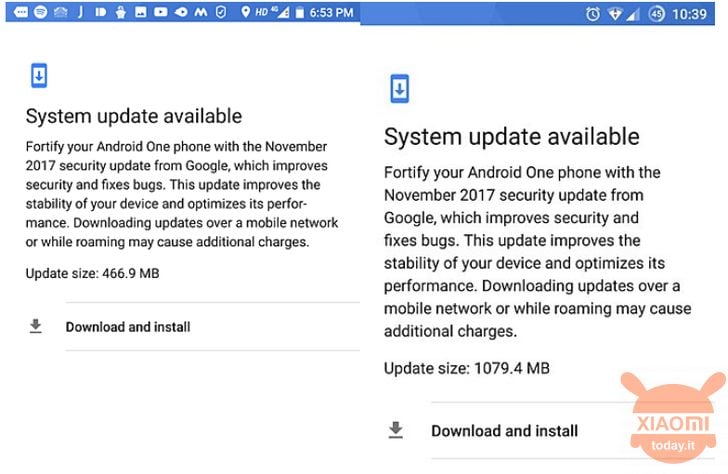Image resolution: width=728 pixels, height=474 pixels.
Task: Tap the YouTube notification icon
Action: [161, 13]
